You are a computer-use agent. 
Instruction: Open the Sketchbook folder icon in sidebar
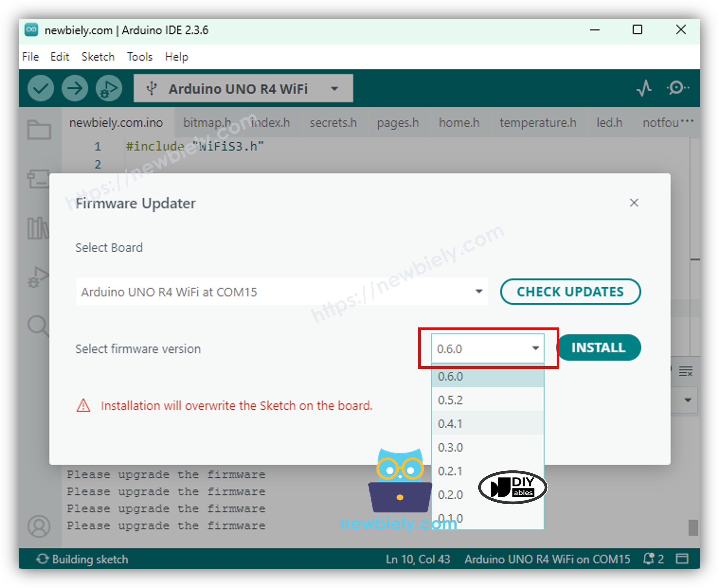pos(39,130)
